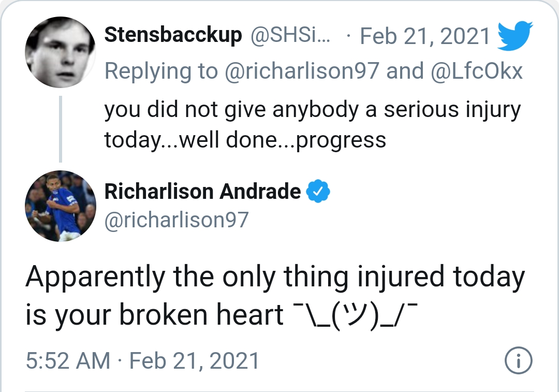
Task: Click the blue Twitter bird logo
Action: click(x=515, y=35)
